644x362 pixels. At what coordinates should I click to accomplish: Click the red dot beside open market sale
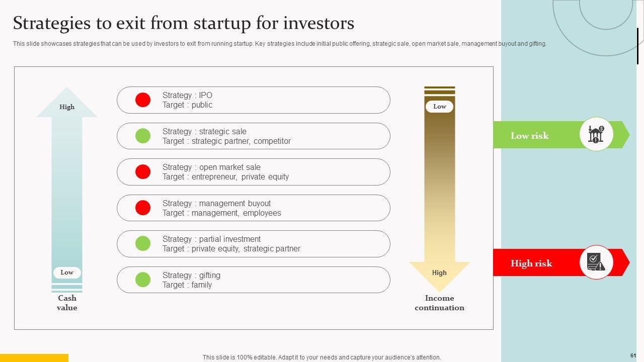143,172
